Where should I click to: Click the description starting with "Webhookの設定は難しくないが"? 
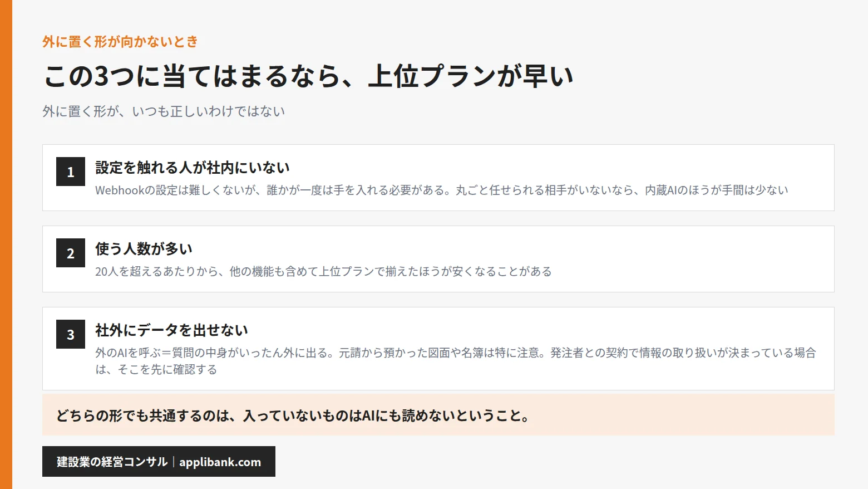click(x=442, y=190)
